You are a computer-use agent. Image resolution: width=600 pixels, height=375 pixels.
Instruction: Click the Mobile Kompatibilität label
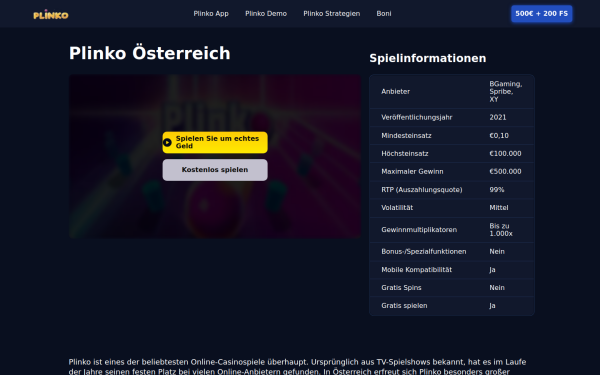coord(417,270)
